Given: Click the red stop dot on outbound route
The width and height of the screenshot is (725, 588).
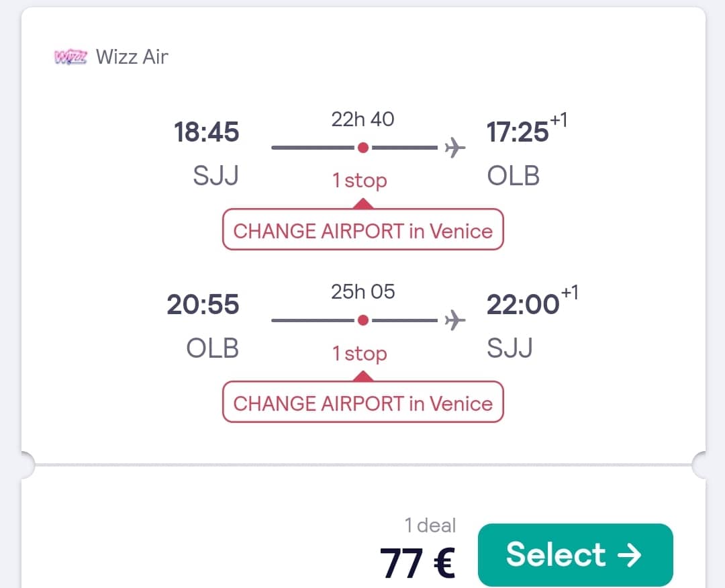Looking at the screenshot, I should click(362, 148).
